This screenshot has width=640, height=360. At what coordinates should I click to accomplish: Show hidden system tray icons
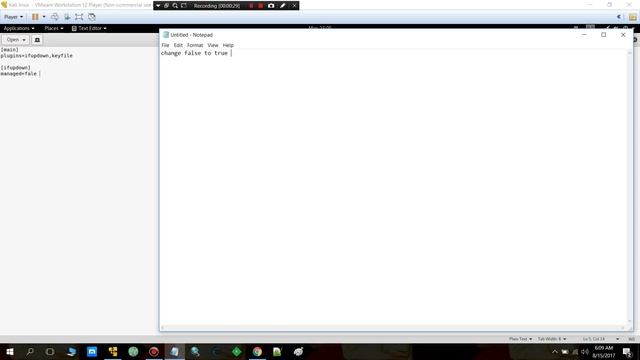tap(554, 351)
